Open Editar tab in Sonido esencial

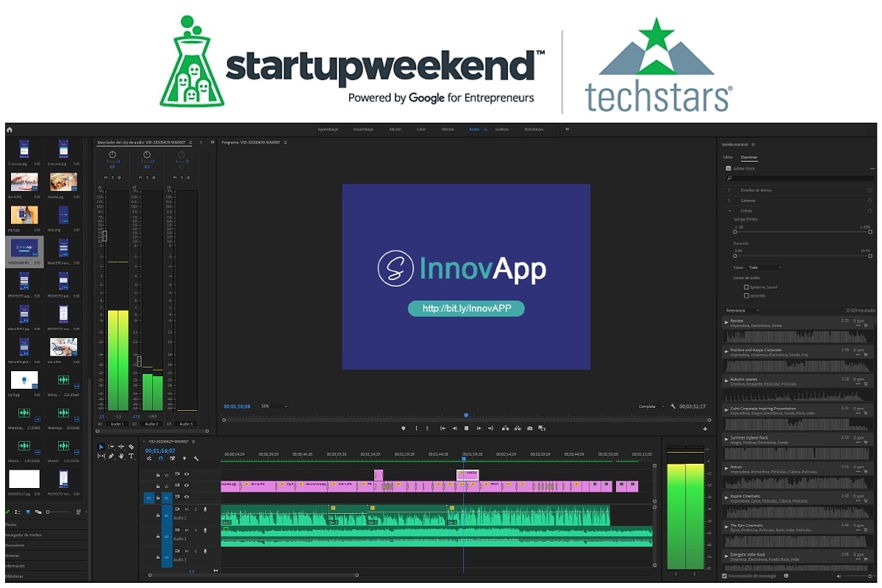tap(728, 157)
